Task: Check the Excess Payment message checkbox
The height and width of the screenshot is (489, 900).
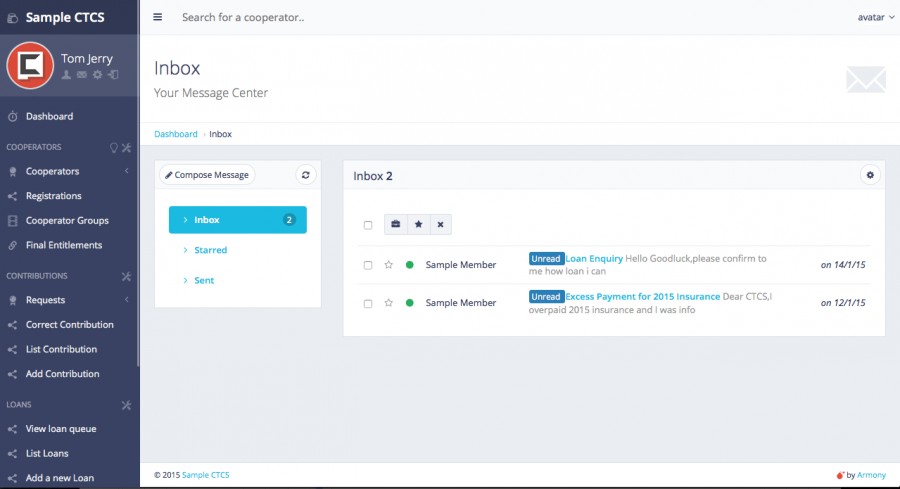Action: coord(368,303)
